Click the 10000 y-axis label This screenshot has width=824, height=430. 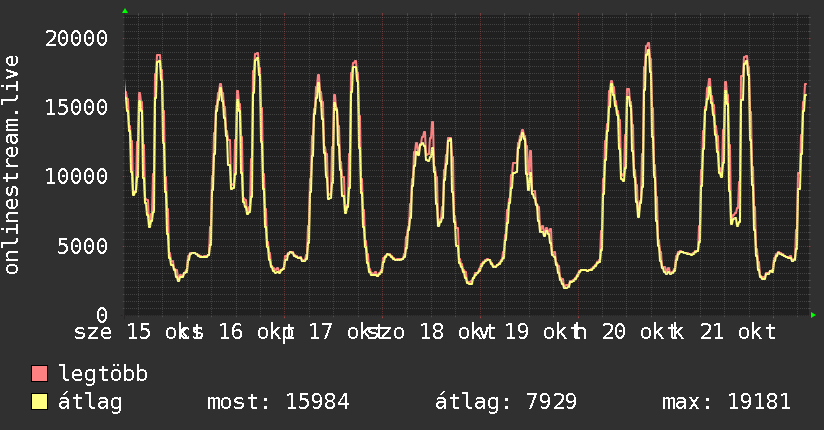click(76, 176)
